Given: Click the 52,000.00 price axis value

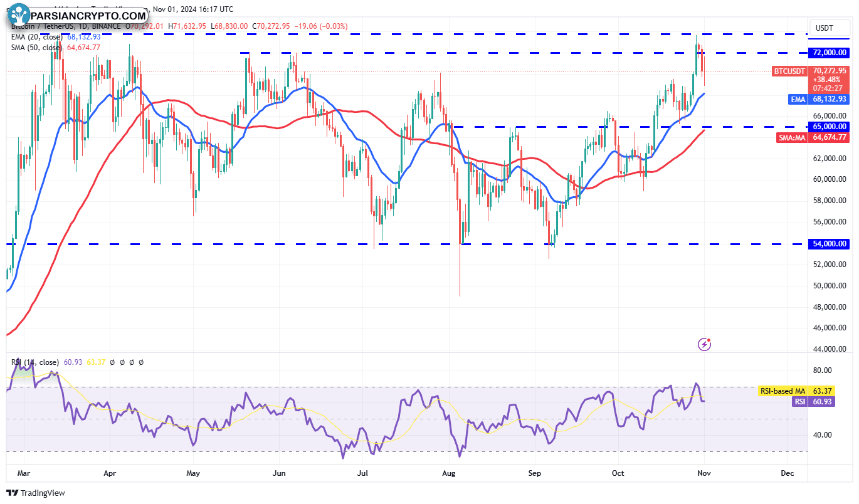Looking at the screenshot, I should click(830, 265).
